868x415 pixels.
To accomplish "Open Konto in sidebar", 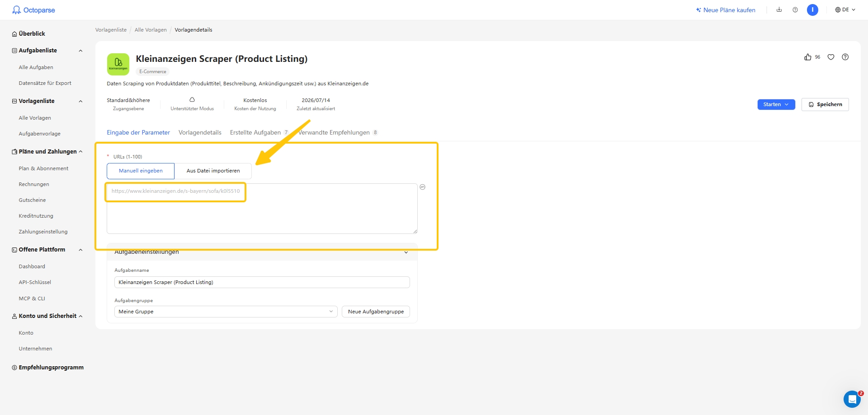I will (26, 333).
